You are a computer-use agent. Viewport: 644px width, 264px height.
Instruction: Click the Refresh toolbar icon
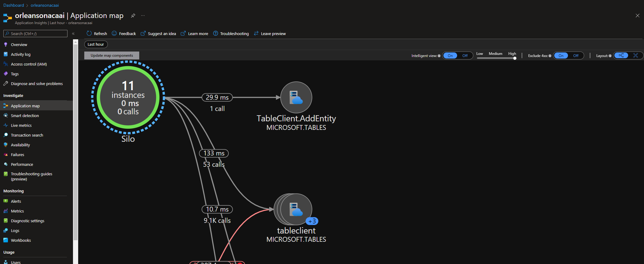pyautogui.click(x=89, y=33)
